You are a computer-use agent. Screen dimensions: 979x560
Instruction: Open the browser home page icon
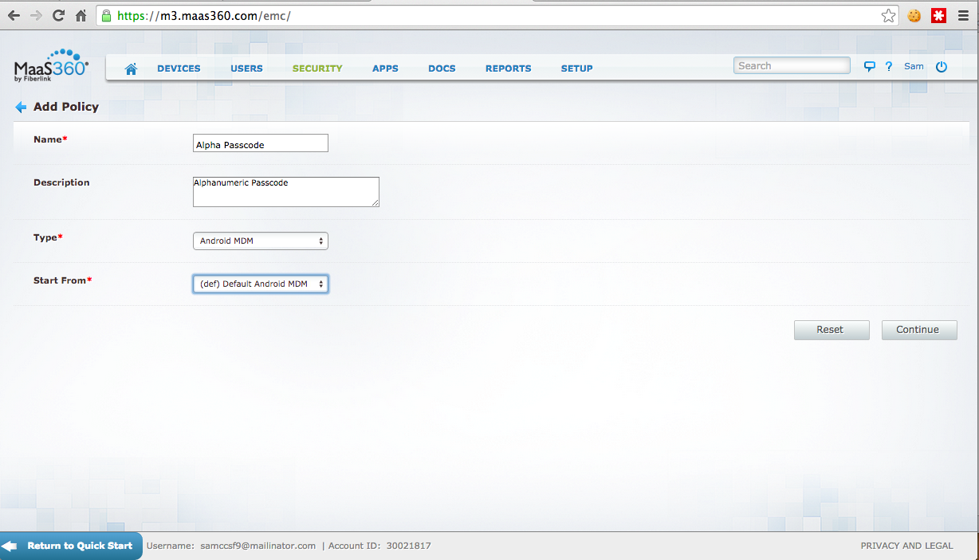(81, 15)
